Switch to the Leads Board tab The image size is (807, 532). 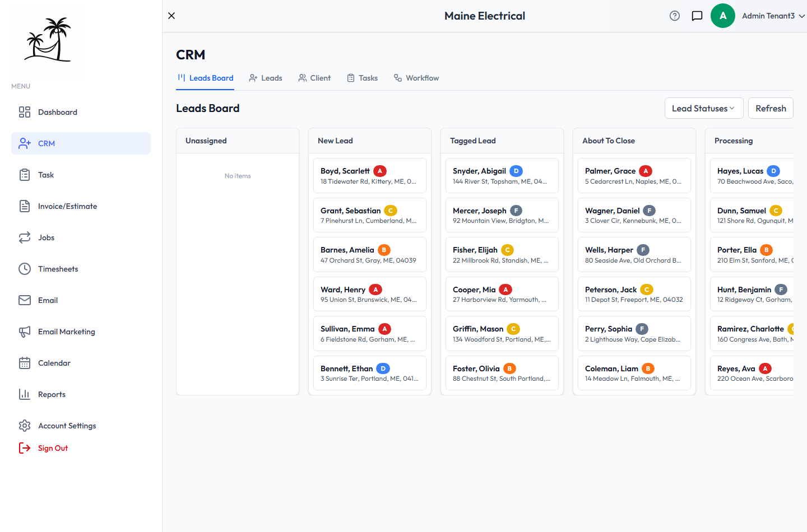(205, 78)
